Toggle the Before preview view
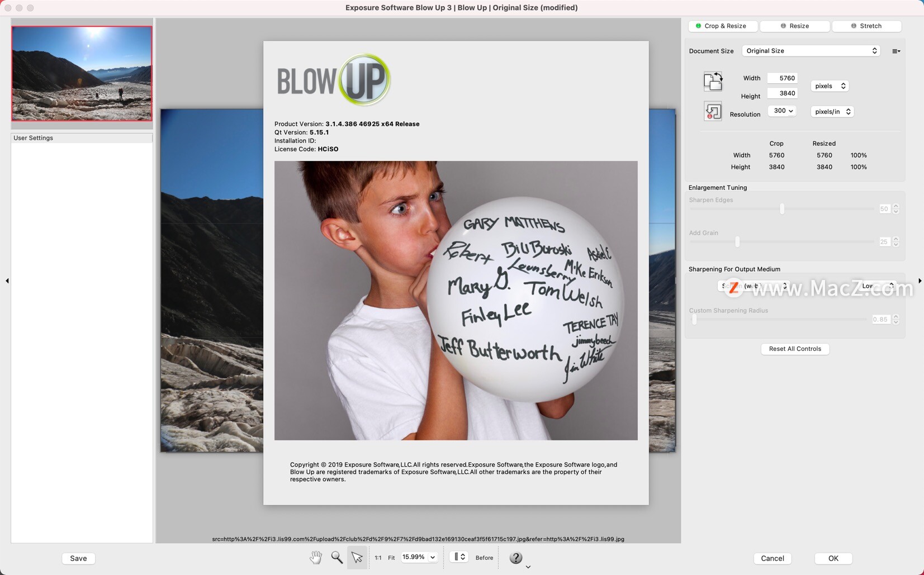Screen dimensions: 924x575 coord(484,558)
